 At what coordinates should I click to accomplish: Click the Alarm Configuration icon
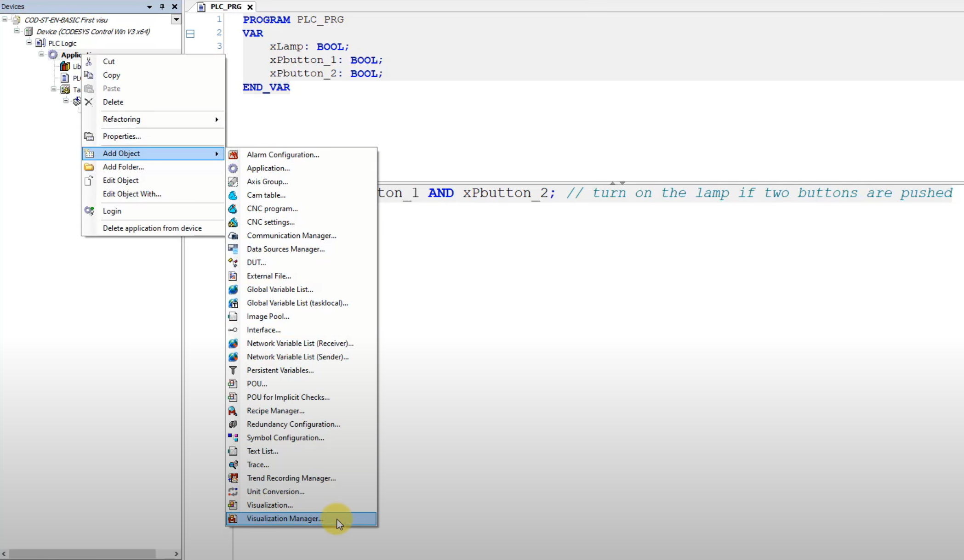[233, 154]
